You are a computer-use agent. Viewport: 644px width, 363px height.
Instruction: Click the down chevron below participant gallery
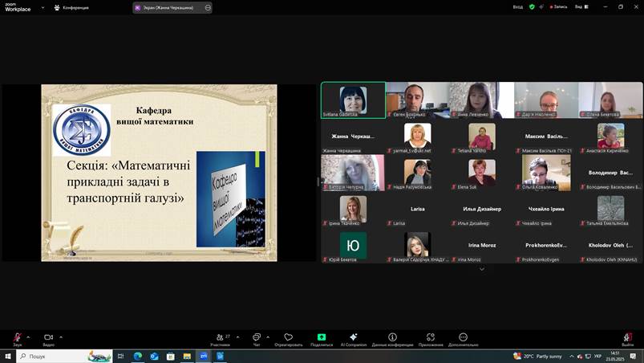click(x=482, y=269)
